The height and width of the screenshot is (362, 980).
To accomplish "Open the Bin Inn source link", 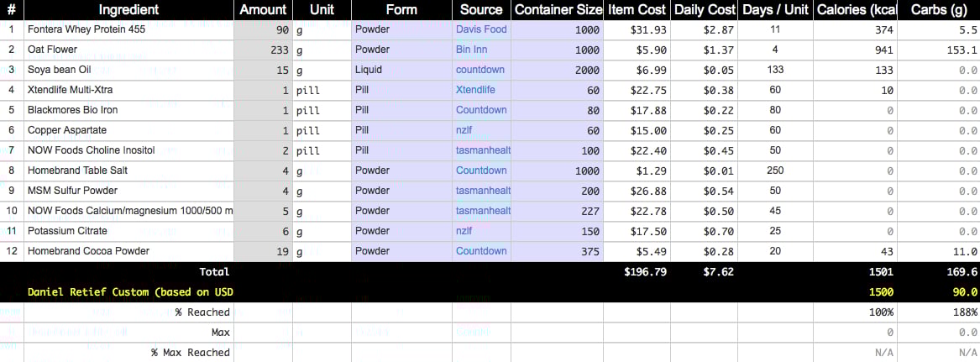I will click(472, 50).
